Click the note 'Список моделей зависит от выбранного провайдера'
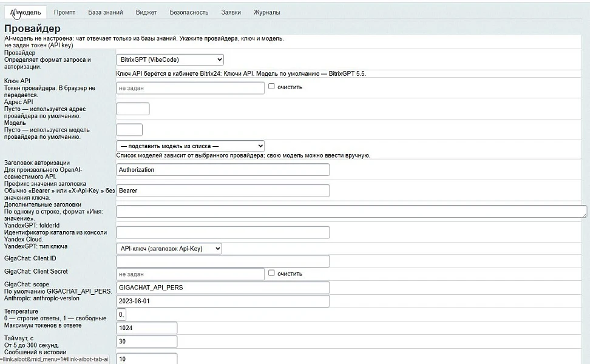Viewport: 590px width, 364px height. coord(243,155)
